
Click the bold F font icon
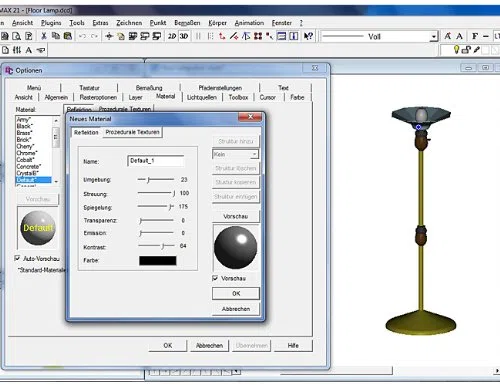coord(475,36)
